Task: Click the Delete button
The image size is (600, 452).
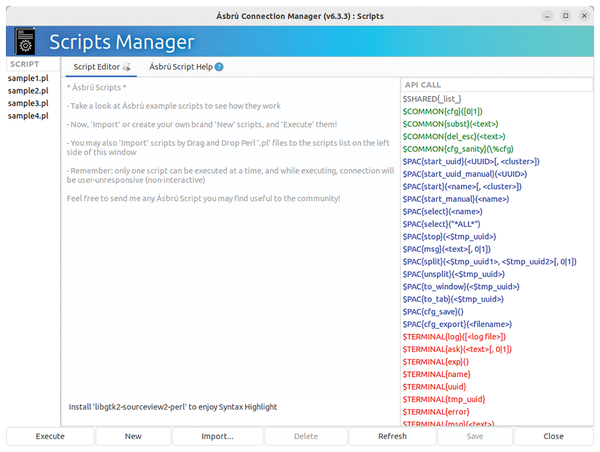Action: 306,436
